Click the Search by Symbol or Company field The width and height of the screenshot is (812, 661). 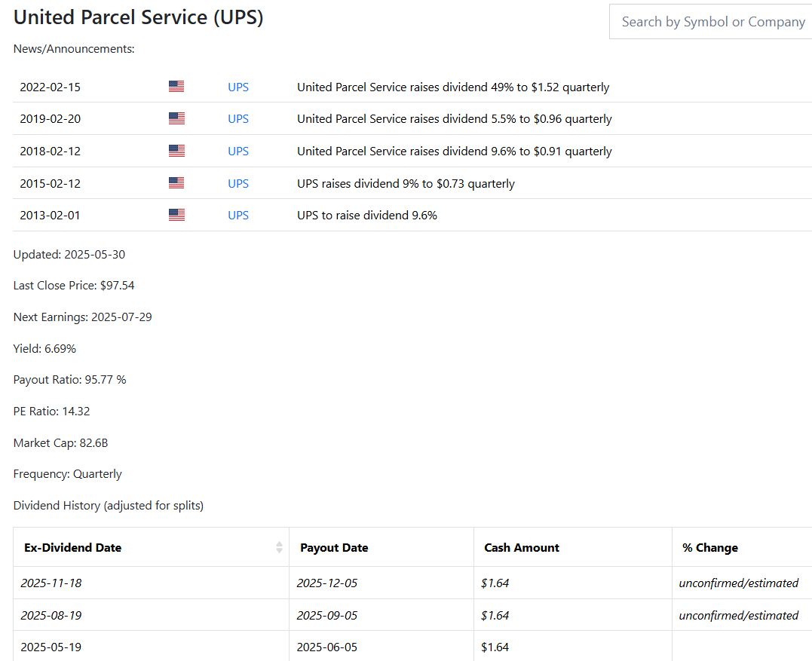click(711, 22)
